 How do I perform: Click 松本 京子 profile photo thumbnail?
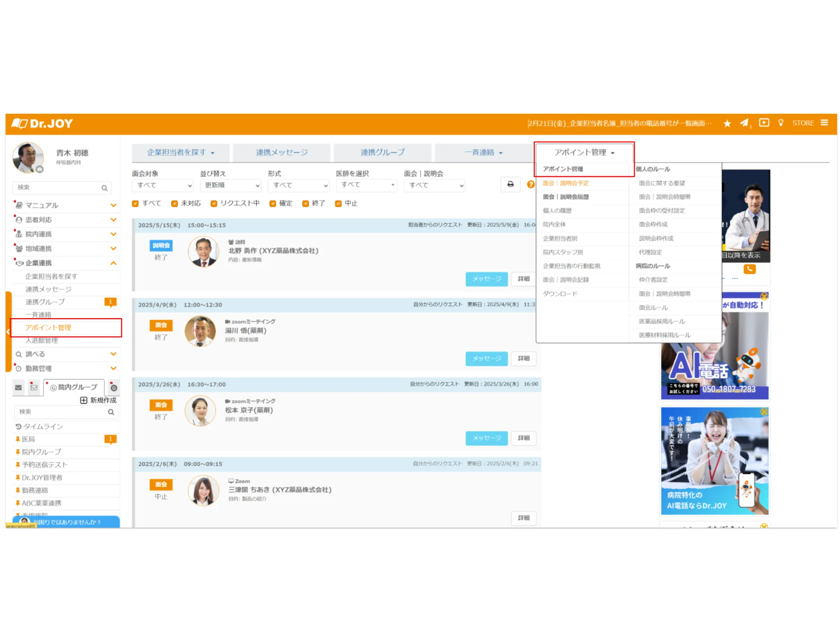click(x=200, y=411)
